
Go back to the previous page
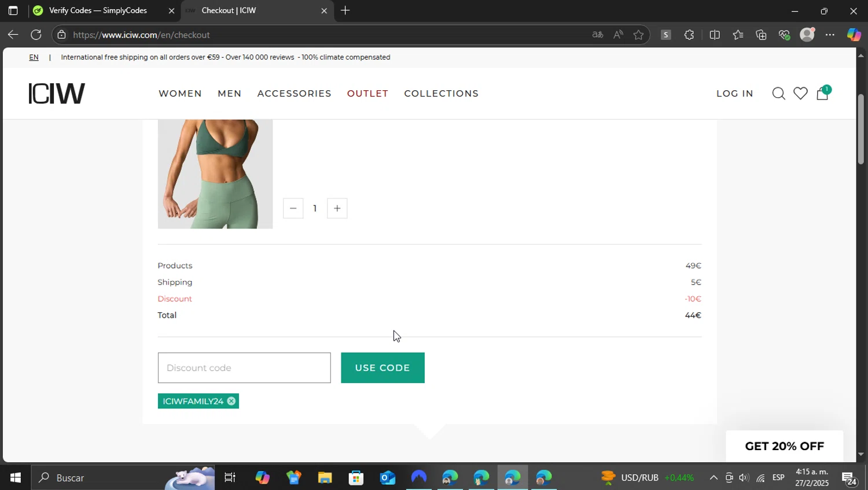click(13, 35)
